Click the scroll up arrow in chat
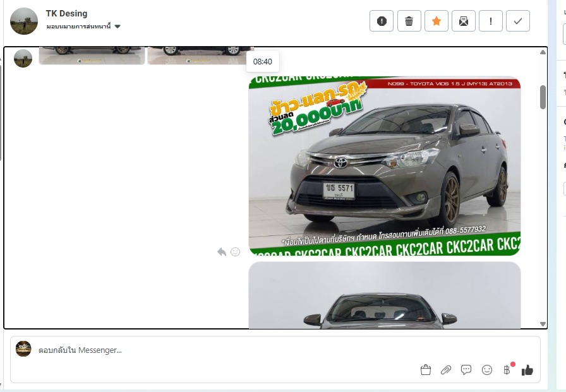Image resolution: width=566 pixels, height=392 pixels. (x=543, y=52)
